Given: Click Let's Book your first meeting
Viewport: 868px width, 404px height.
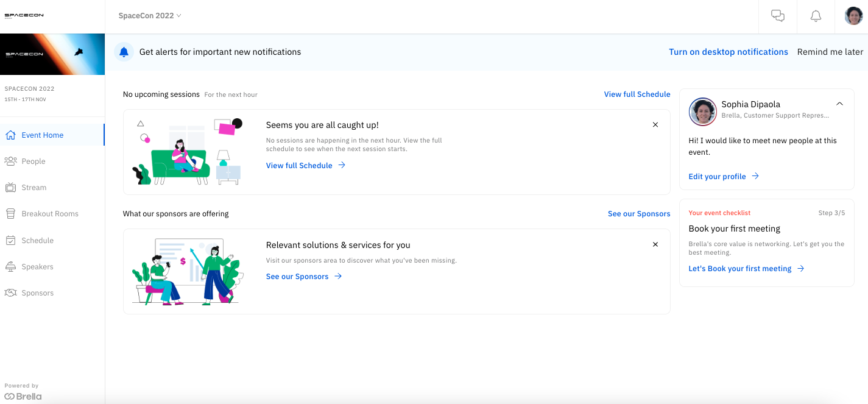Looking at the screenshot, I should [x=740, y=269].
